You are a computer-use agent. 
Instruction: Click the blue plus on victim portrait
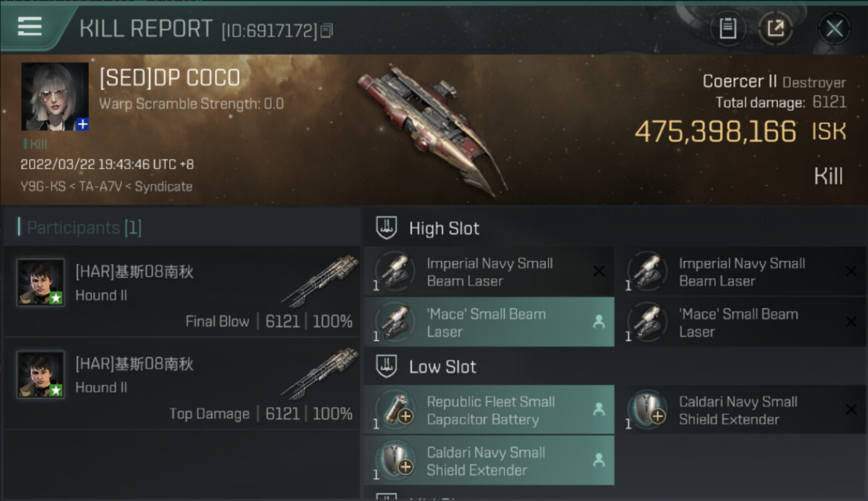point(82,124)
